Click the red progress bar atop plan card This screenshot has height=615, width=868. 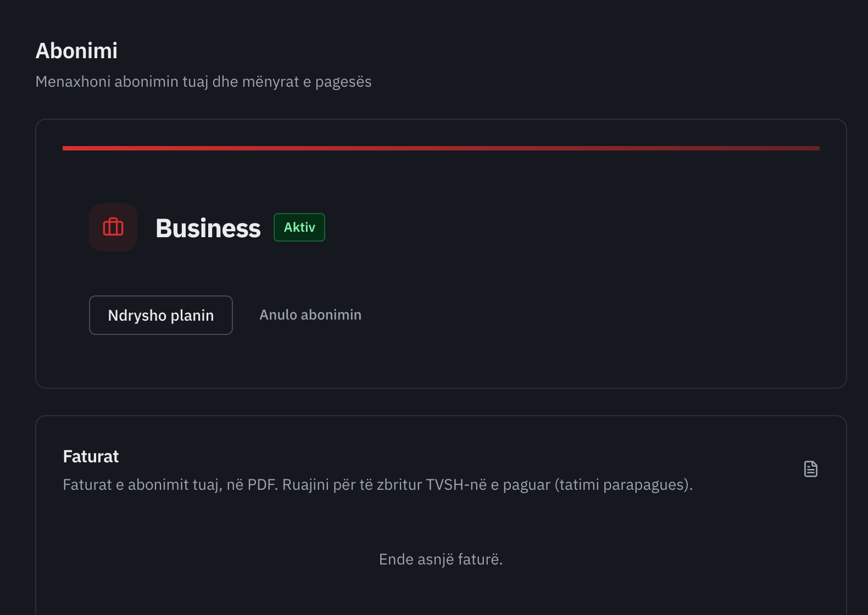click(x=441, y=148)
